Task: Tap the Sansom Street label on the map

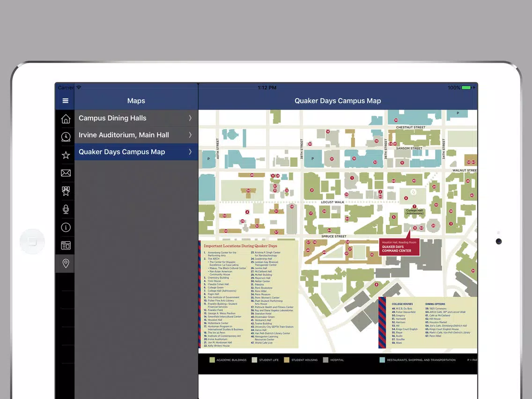Action: [409, 148]
